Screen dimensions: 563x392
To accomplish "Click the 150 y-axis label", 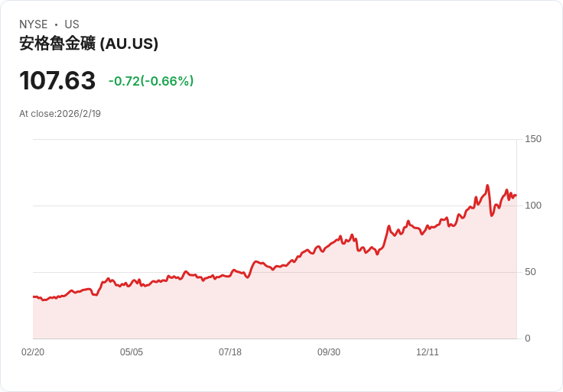I will pyautogui.click(x=532, y=139).
